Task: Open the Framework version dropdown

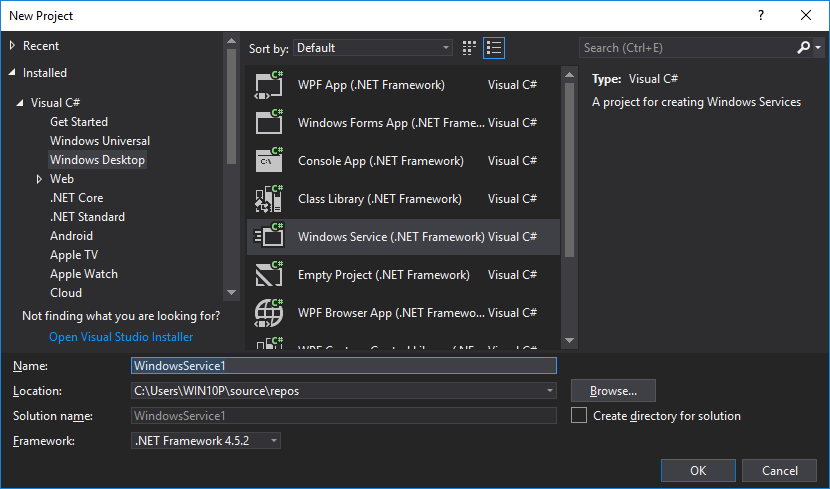Action: click(206, 440)
